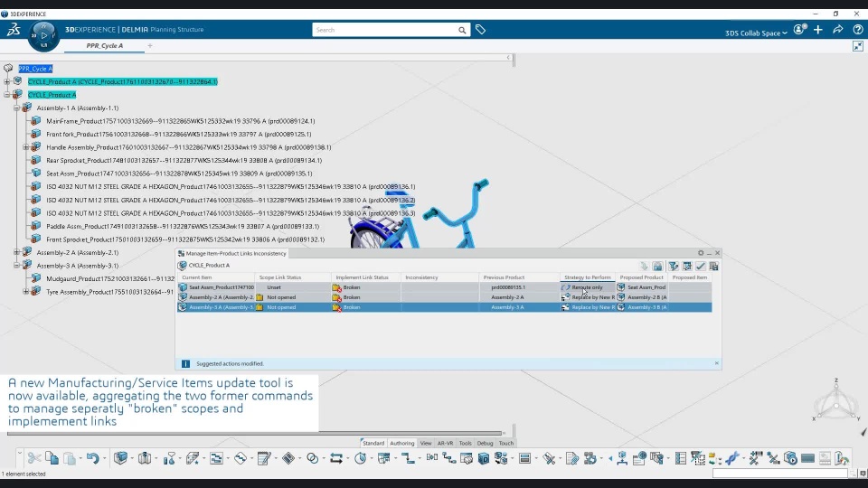The image size is (868, 488).
Task: Select the PPR_Cycle A document tab
Action: pyautogui.click(x=105, y=46)
